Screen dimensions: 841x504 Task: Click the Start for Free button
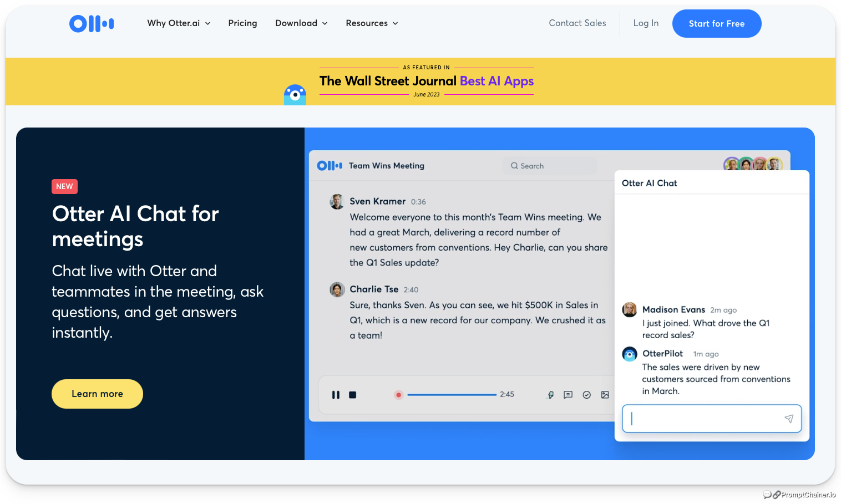(717, 23)
